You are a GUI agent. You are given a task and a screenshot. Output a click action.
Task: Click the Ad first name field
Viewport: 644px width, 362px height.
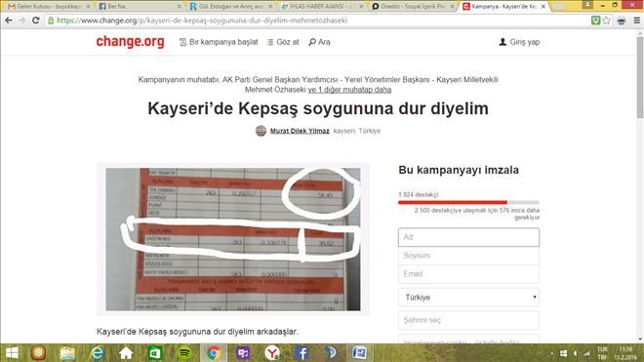coord(468,237)
